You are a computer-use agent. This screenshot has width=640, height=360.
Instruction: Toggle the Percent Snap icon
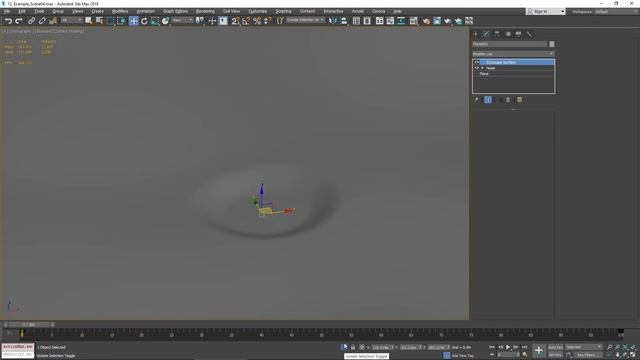(257, 21)
